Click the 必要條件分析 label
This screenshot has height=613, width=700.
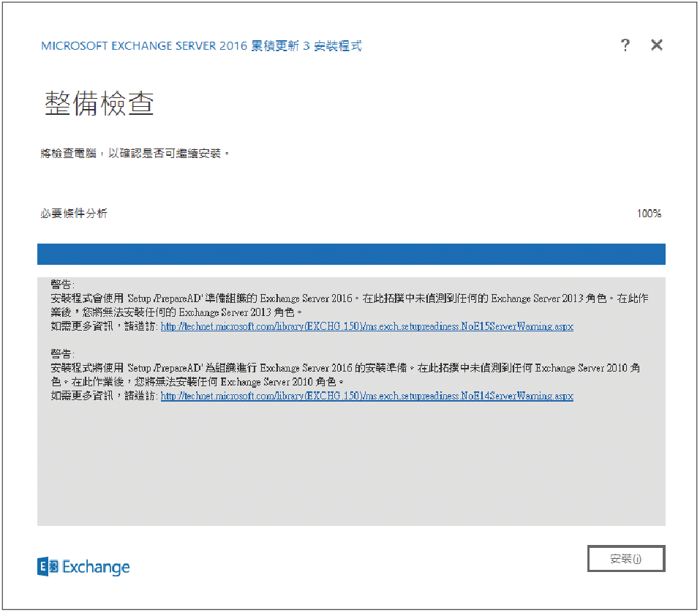pyautogui.click(x=74, y=214)
